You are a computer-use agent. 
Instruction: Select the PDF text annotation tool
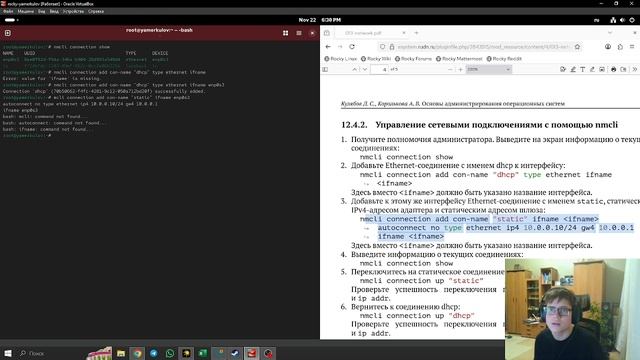point(582,69)
